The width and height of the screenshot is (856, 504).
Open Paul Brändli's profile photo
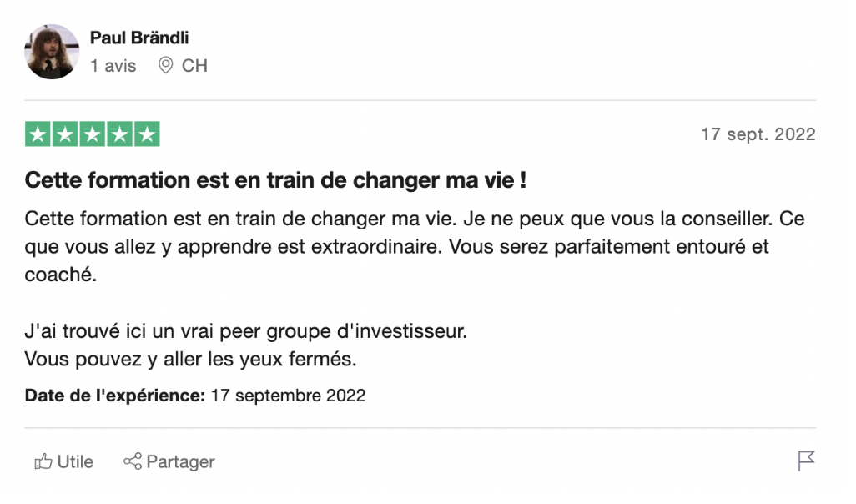point(52,52)
